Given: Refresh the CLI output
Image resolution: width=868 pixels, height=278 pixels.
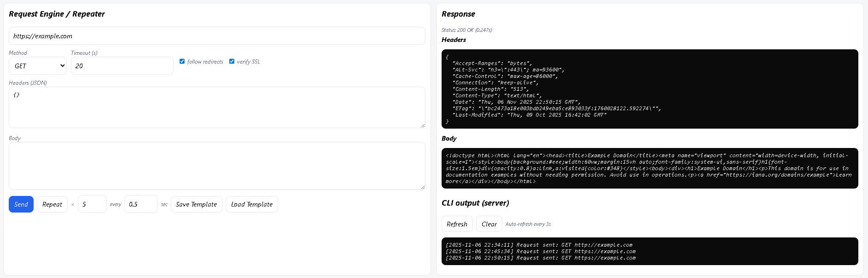Looking at the screenshot, I should (457, 224).
